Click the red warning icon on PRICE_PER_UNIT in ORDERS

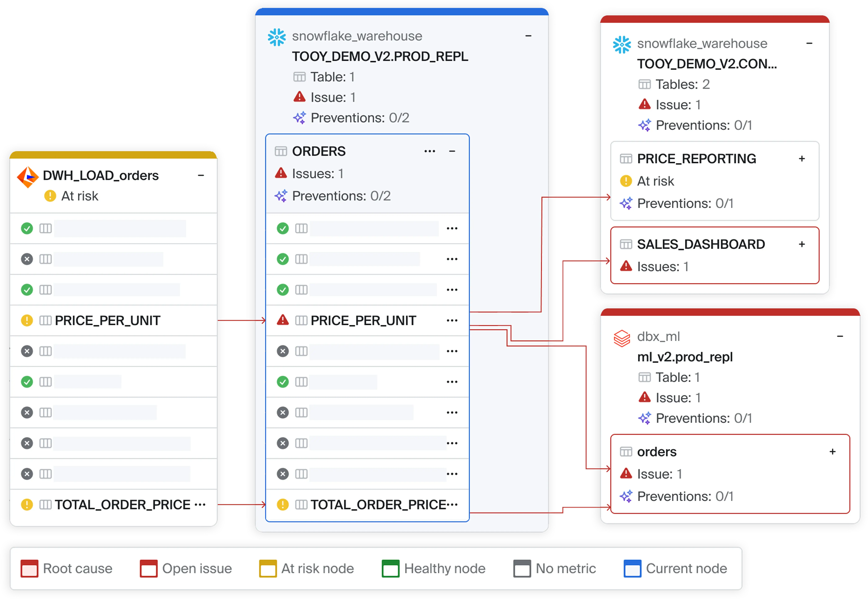(282, 320)
